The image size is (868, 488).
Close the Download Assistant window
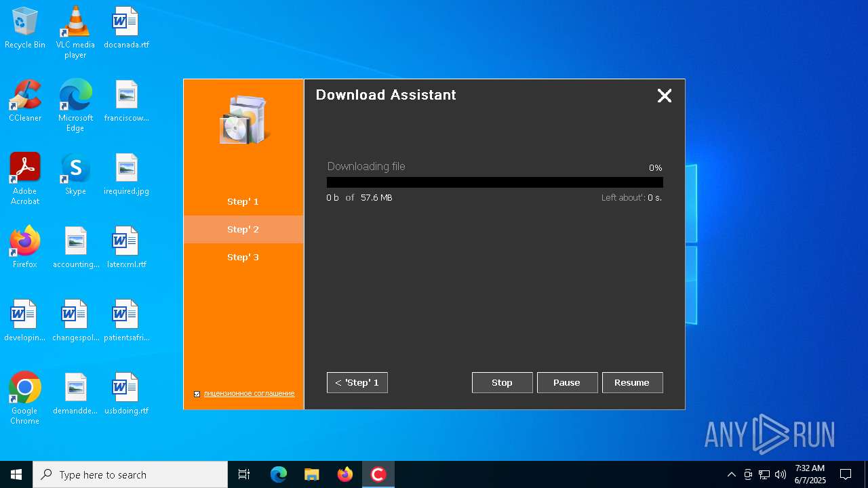665,96
